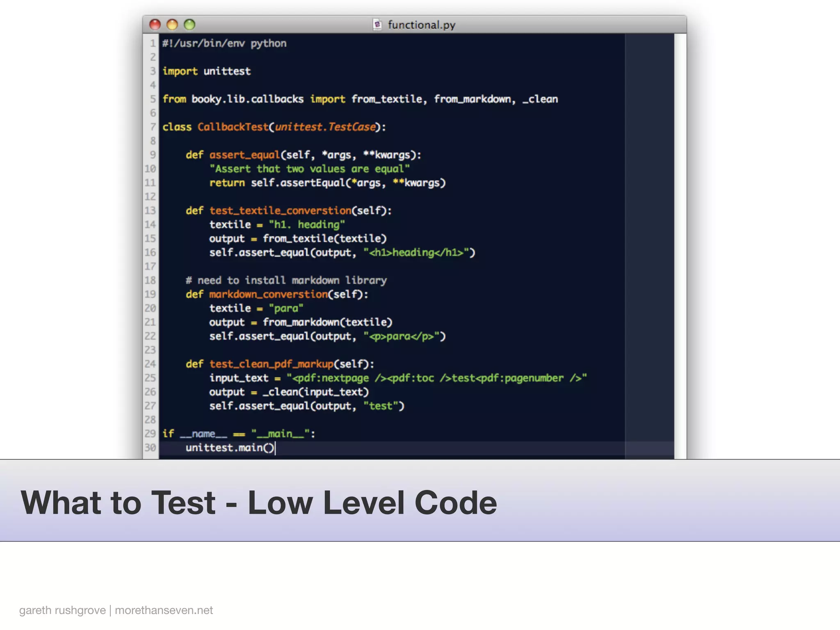Click the morethanseven.net footer link
Screen dimensions: 840x630
[x=164, y=610]
